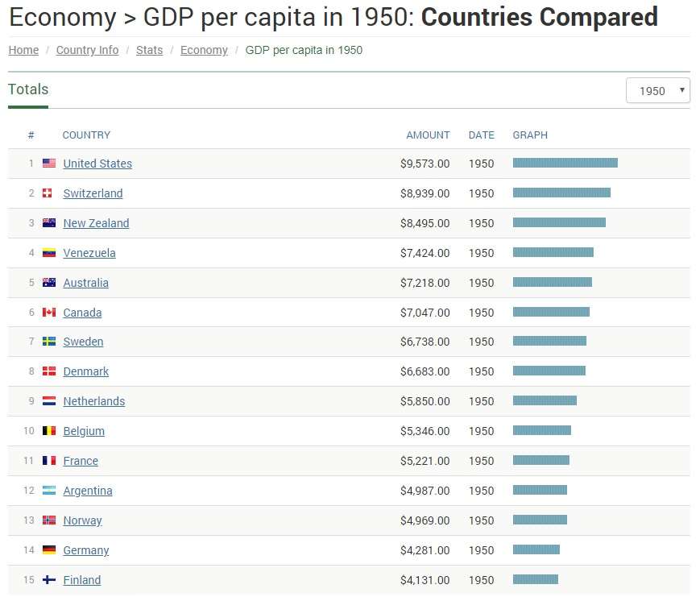700x597 pixels.
Task: Sort by the AMOUNT column header
Action: pos(428,135)
